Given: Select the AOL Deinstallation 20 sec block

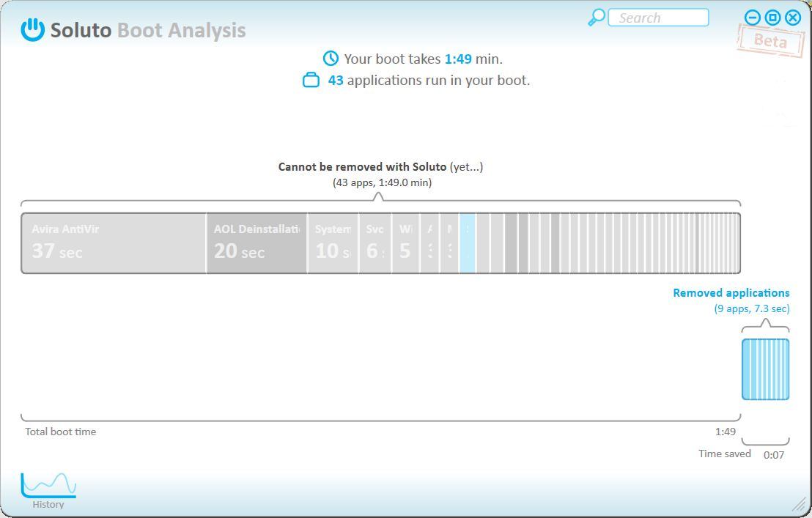Looking at the screenshot, I should (x=256, y=243).
